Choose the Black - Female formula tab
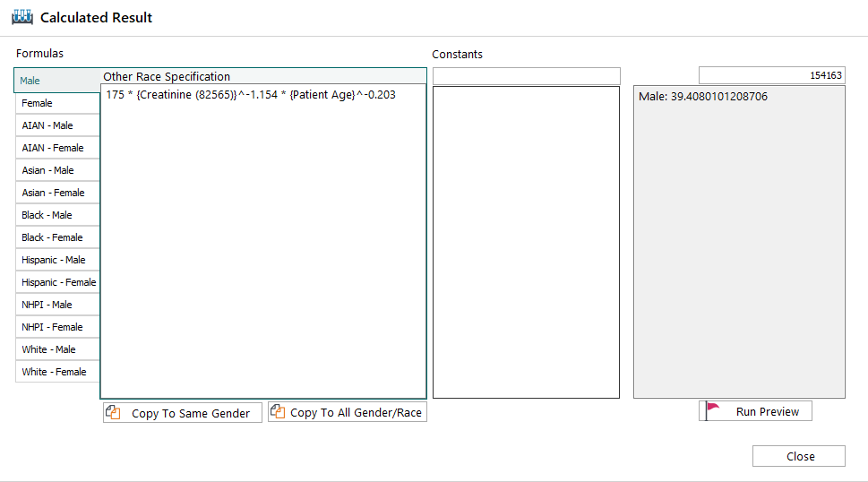The height and width of the screenshot is (482, 868). coord(57,237)
